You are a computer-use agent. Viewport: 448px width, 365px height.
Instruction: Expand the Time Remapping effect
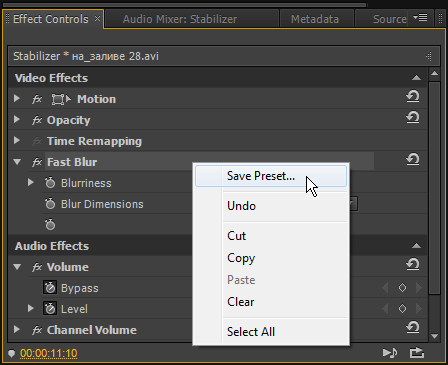17,141
